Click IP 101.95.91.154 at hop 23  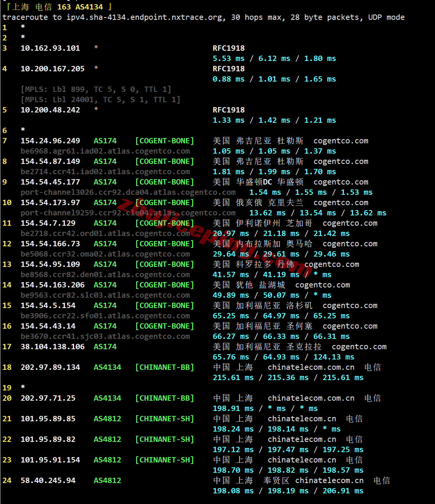tap(50, 460)
